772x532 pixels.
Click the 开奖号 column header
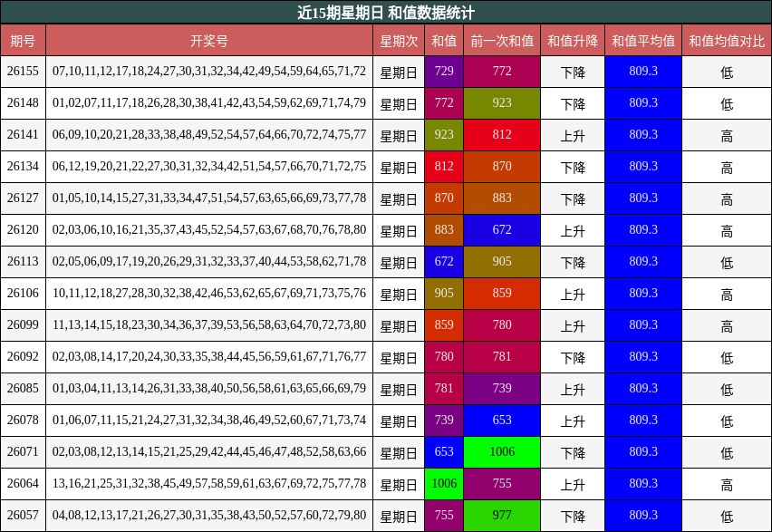click(209, 40)
